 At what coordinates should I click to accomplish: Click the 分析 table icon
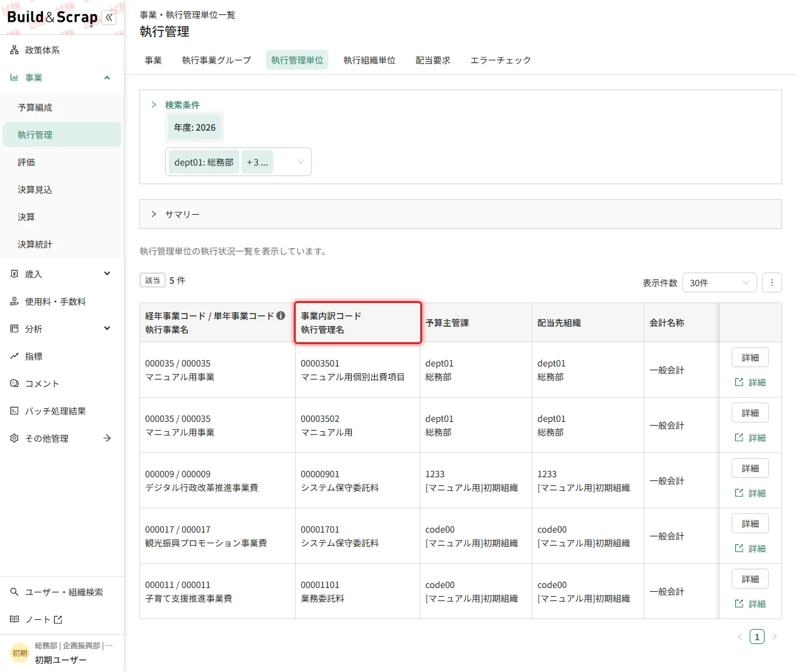click(x=14, y=329)
